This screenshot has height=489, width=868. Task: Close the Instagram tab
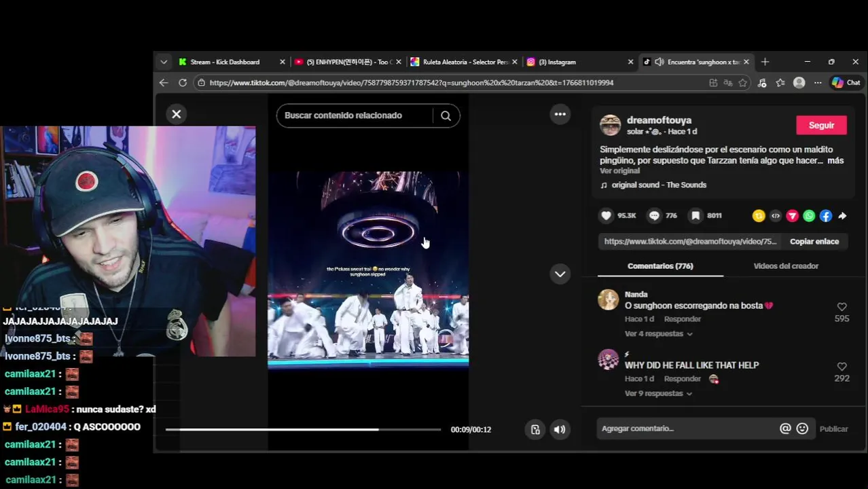(630, 62)
